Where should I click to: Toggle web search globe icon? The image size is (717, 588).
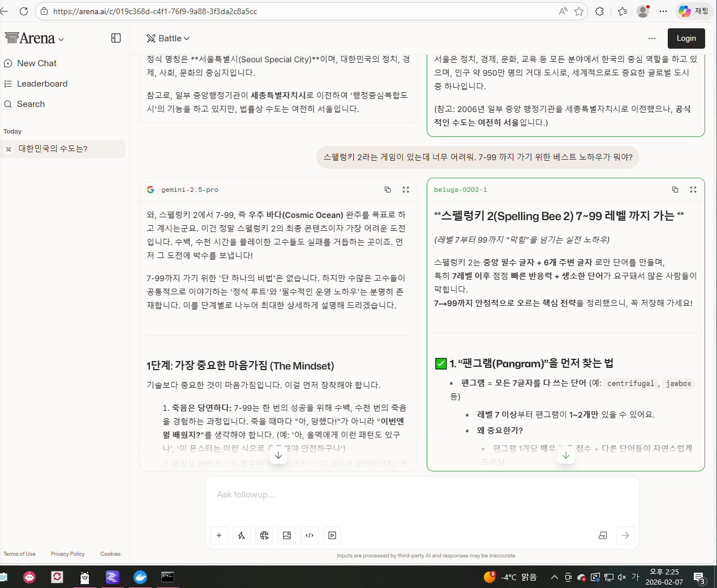[264, 535]
